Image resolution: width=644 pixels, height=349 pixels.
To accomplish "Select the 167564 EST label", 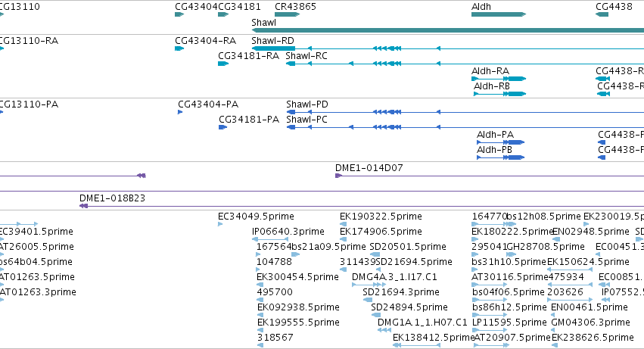I will (x=273, y=247).
